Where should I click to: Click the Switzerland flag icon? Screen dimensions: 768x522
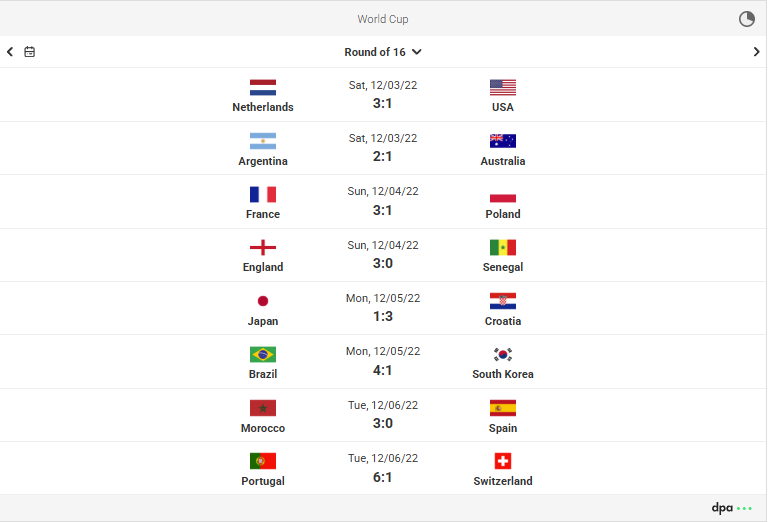coord(503,461)
